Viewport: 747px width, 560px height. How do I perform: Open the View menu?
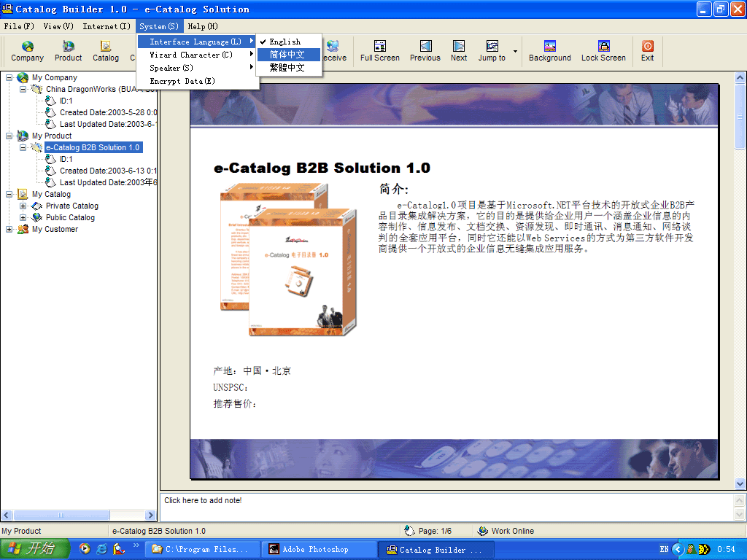(58, 26)
